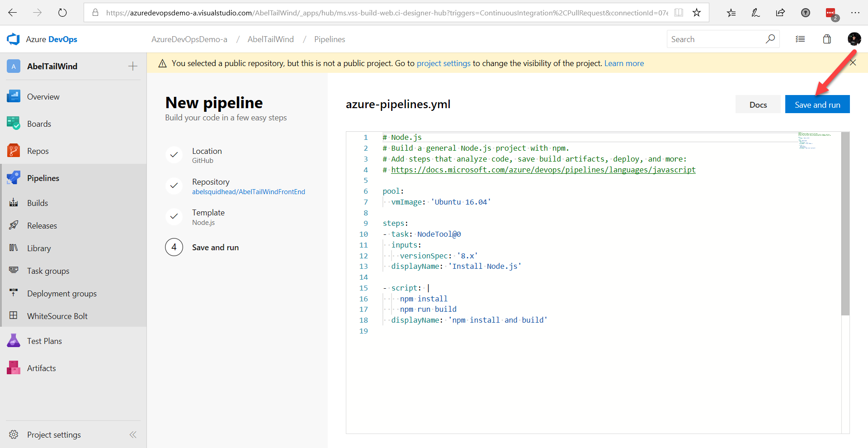Open the work items list icon
Image resolution: width=868 pixels, height=448 pixels.
(x=800, y=39)
